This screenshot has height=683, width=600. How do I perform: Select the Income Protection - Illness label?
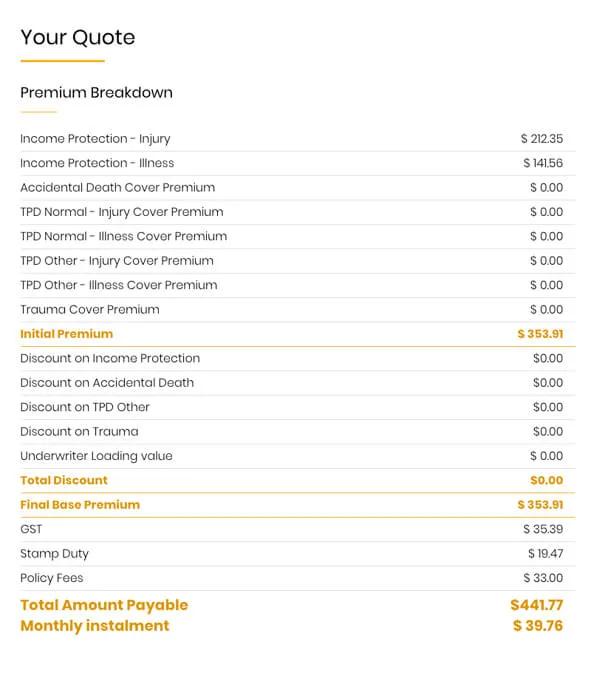tap(97, 163)
